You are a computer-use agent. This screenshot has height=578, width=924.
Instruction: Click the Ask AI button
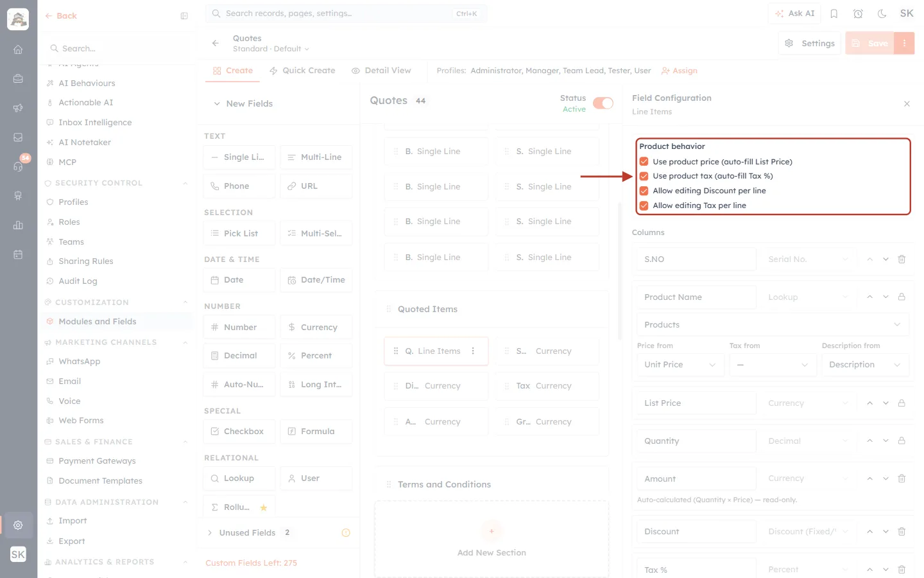794,13
